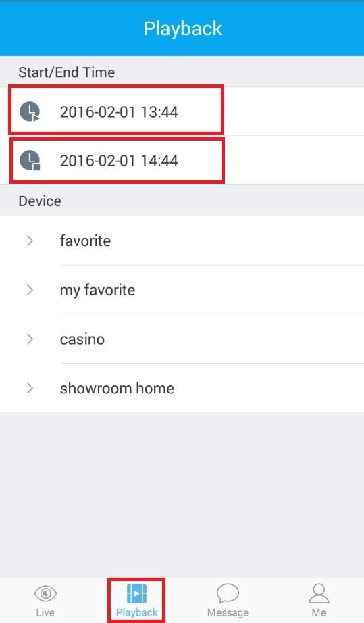Set start time 2016-02-01 13:44
This screenshot has width=364, height=623.
[119, 112]
